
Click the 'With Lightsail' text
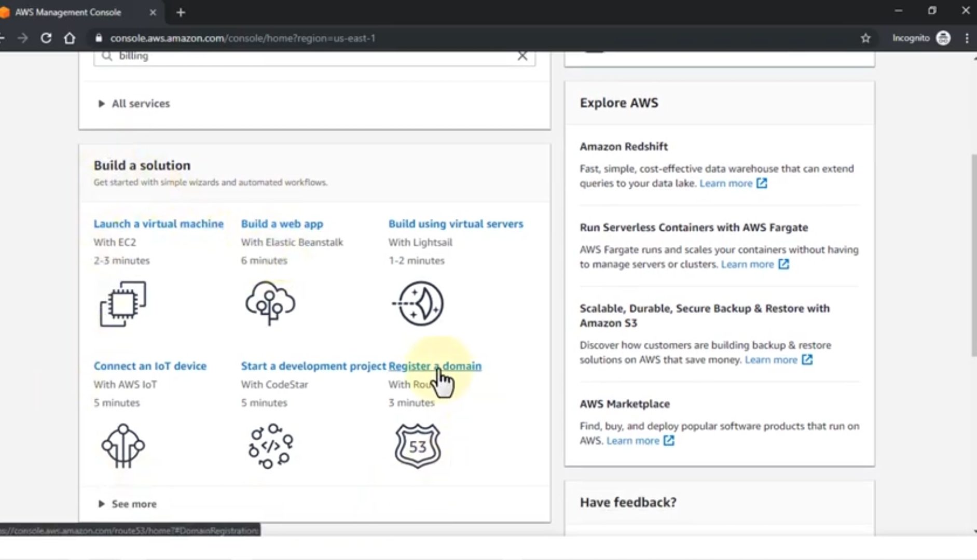[420, 242]
